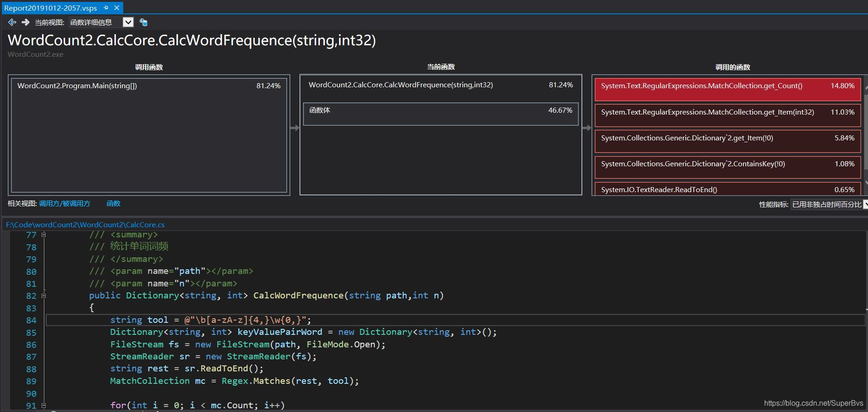
Task: Click the WordCount2.exe module label
Action: pos(36,54)
